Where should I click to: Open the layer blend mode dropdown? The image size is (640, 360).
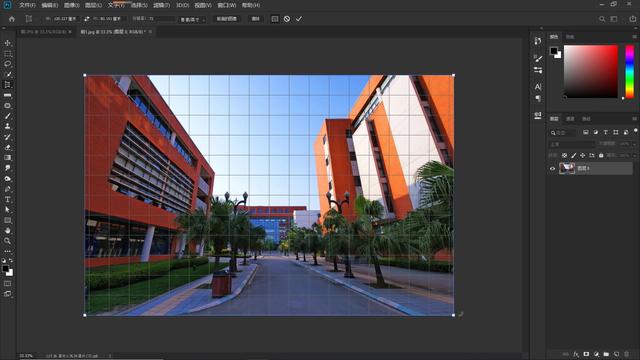coord(571,144)
